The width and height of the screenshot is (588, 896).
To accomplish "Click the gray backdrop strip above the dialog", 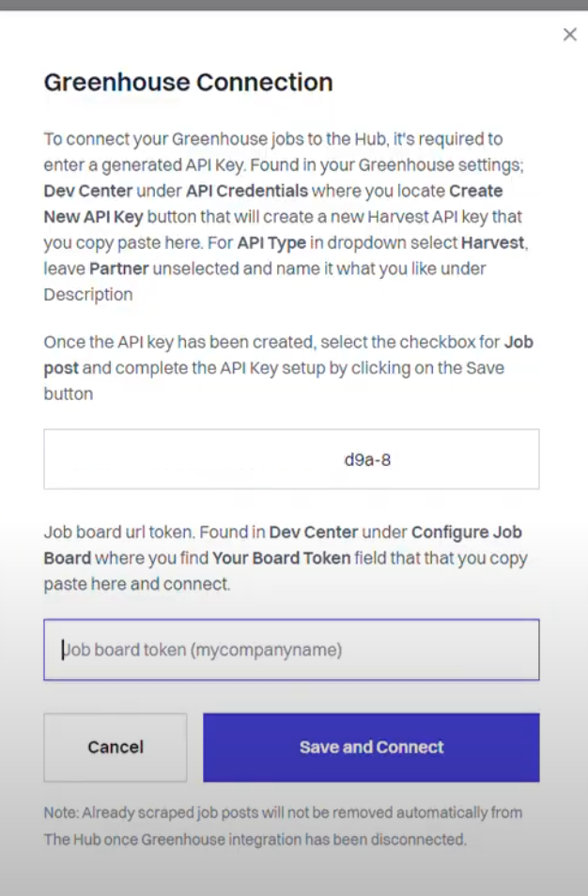I will (x=294, y=5).
